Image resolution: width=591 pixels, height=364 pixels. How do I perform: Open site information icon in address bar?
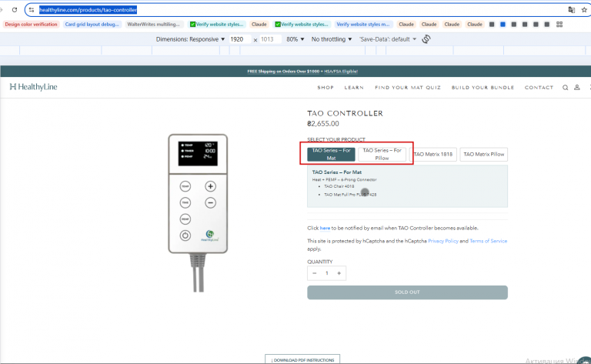pyautogui.click(x=32, y=10)
